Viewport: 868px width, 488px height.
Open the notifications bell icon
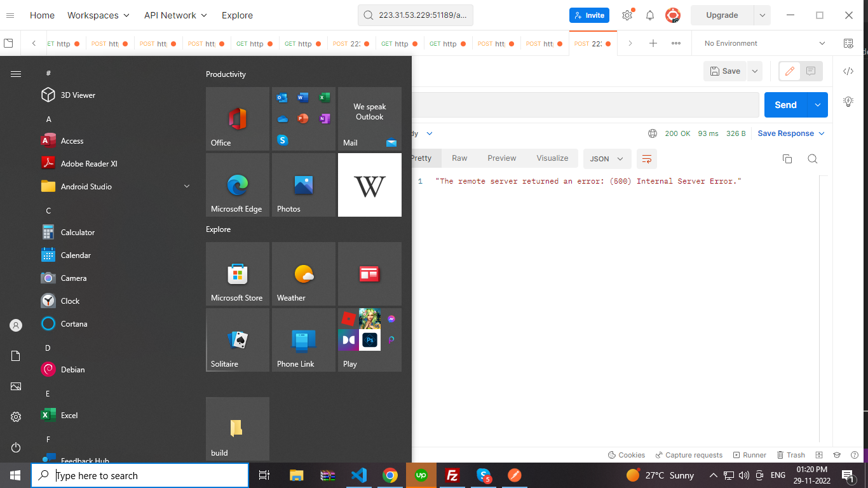pos(650,15)
